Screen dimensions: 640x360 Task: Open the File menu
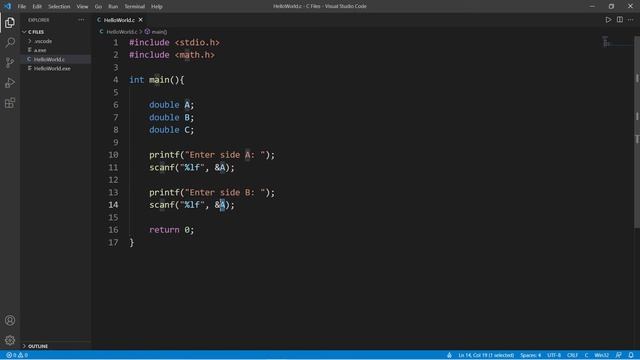point(22,6)
